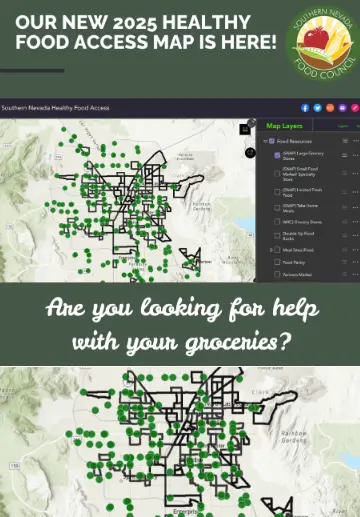Viewport: 360px width, 517px height.
Task: Switch to the small green Legend tab
Action: coord(343,126)
